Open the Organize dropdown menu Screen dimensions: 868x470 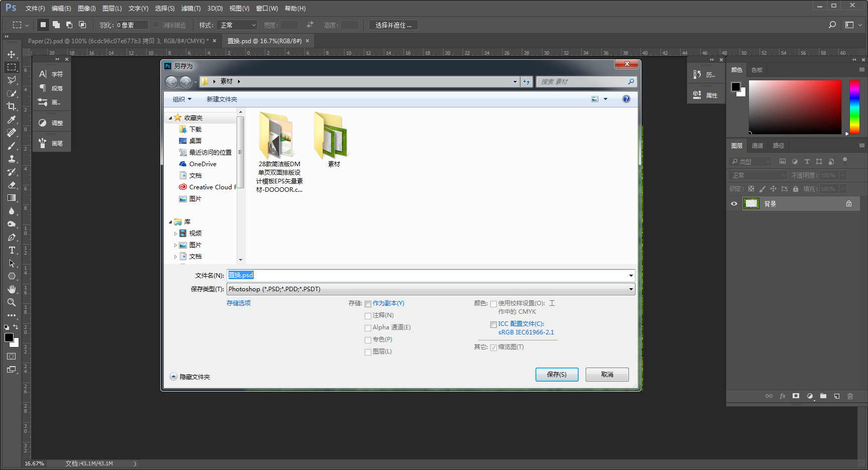tap(182, 99)
